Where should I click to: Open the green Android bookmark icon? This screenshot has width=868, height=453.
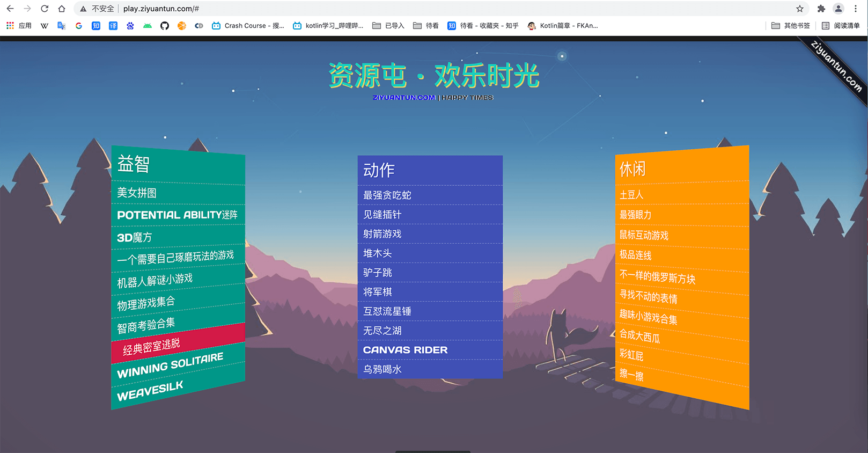point(148,26)
